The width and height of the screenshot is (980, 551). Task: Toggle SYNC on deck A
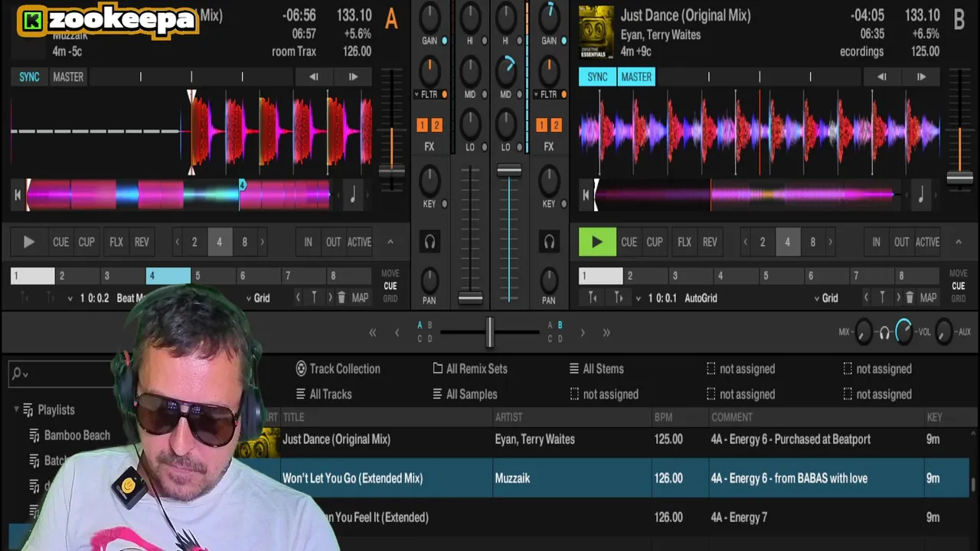29,77
